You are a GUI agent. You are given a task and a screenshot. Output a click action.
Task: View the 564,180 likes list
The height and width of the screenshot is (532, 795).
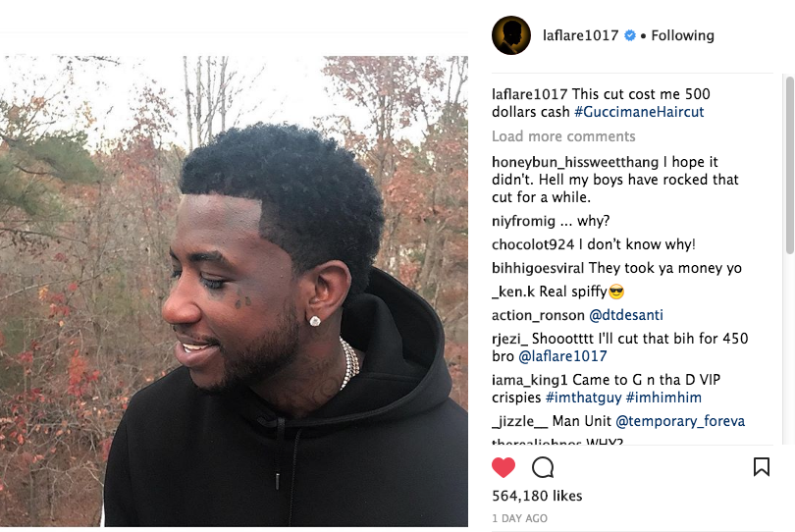click(x=537, y=496)
